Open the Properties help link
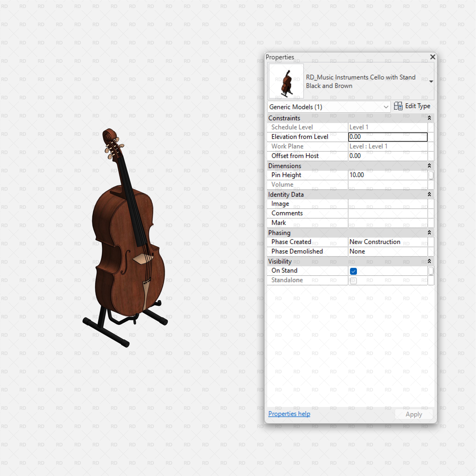The width and height of the screenshot is (476, 476). (x=289, y=414)
